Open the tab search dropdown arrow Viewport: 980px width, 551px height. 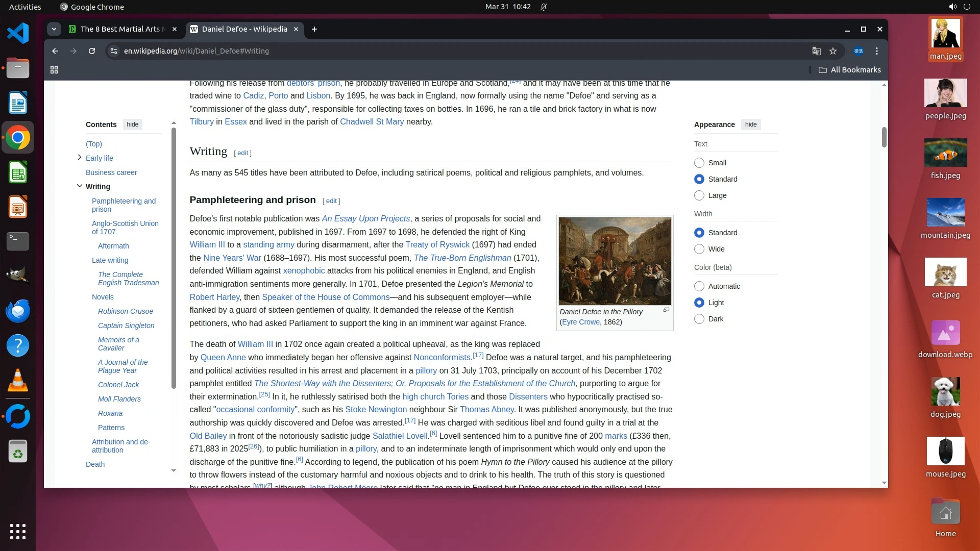pyautogui.click(x=54, y=29)
